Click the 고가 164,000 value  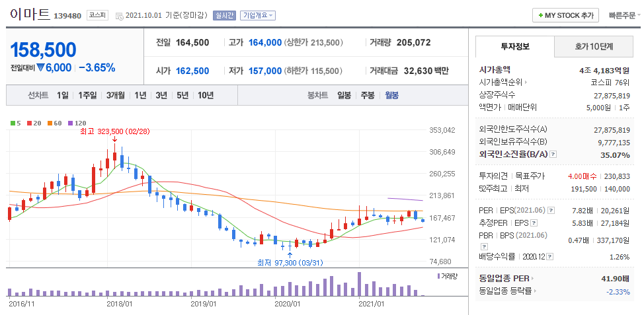pos(265,42)
